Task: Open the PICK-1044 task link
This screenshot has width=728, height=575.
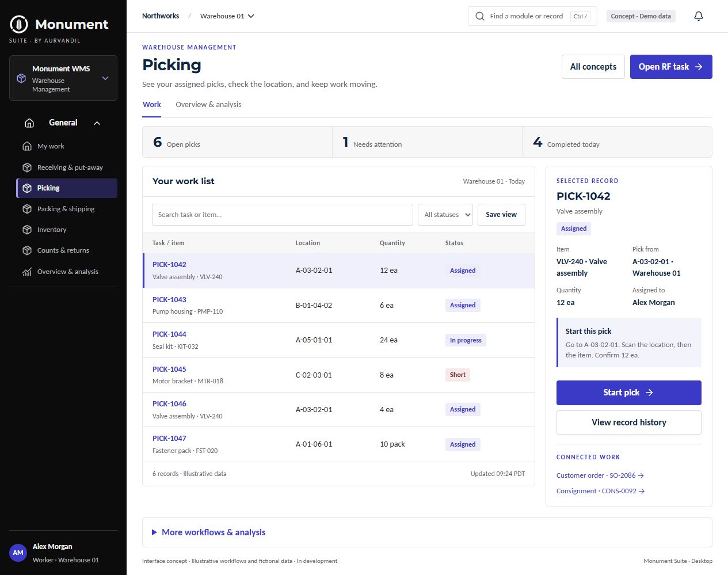Action: (169, 334)
